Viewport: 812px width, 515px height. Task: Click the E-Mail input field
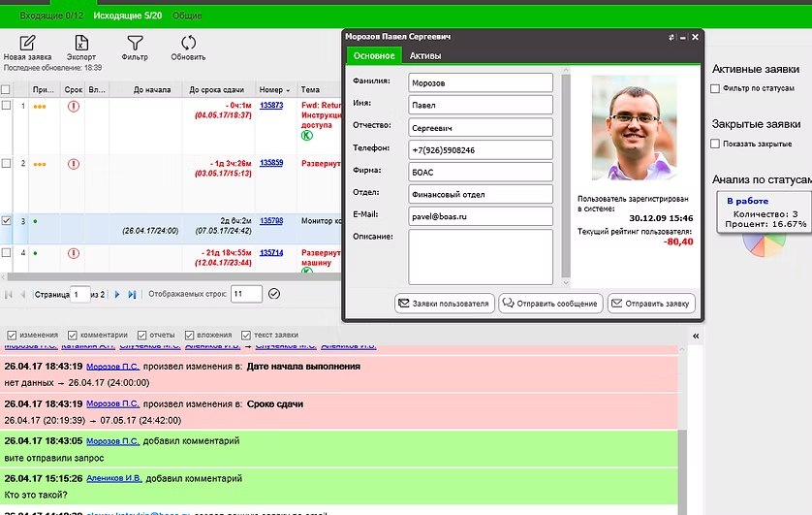tap(480, 216)
